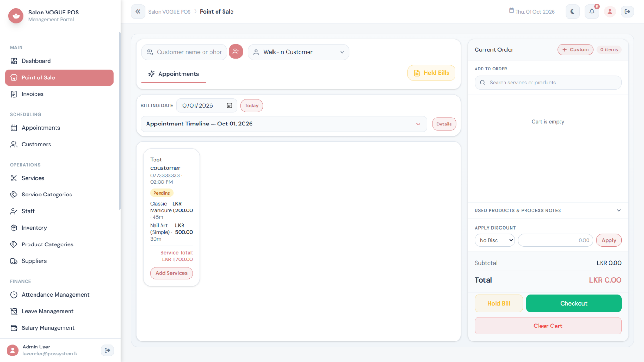Click the services or products search field
Screen dimensions: 644x362
tap(548, 83)
